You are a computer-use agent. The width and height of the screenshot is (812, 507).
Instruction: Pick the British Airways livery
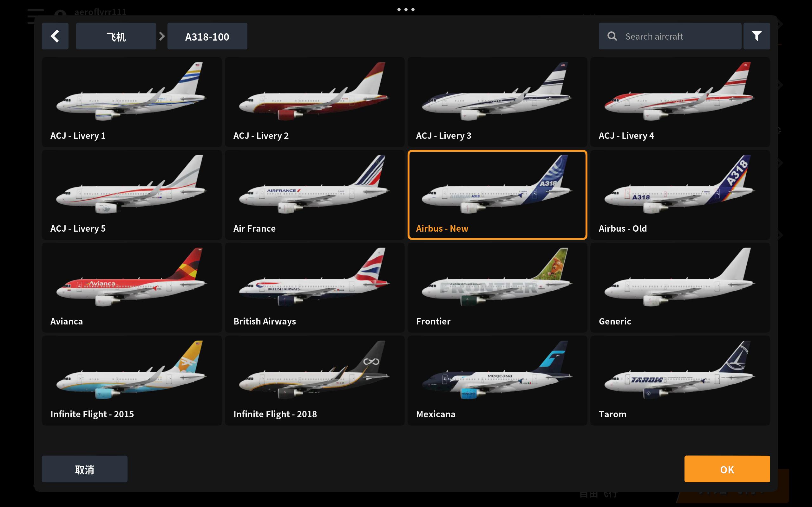tap(314, 288)
